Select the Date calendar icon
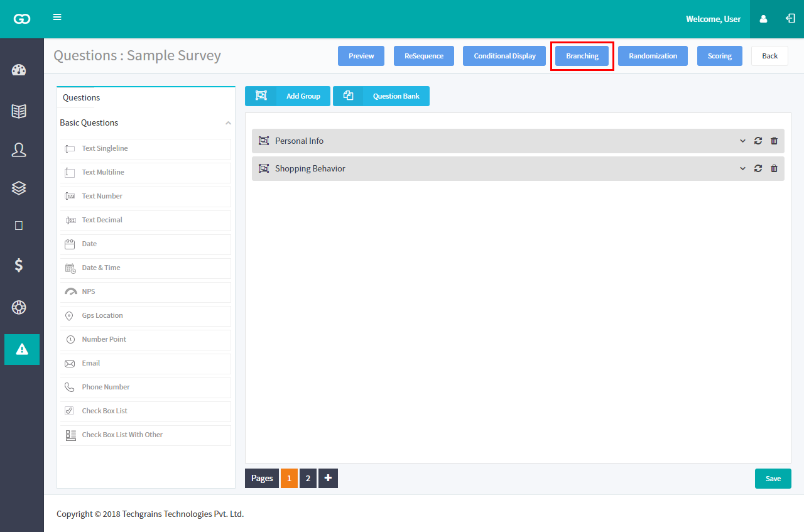This screenshot has width=804, height=532. click(70, 244)
